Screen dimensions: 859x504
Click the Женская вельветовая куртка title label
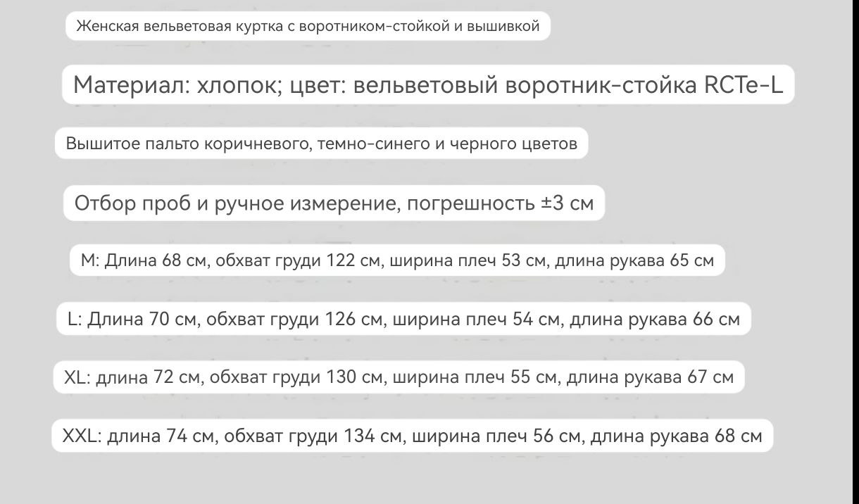click(x=308, y=27)
